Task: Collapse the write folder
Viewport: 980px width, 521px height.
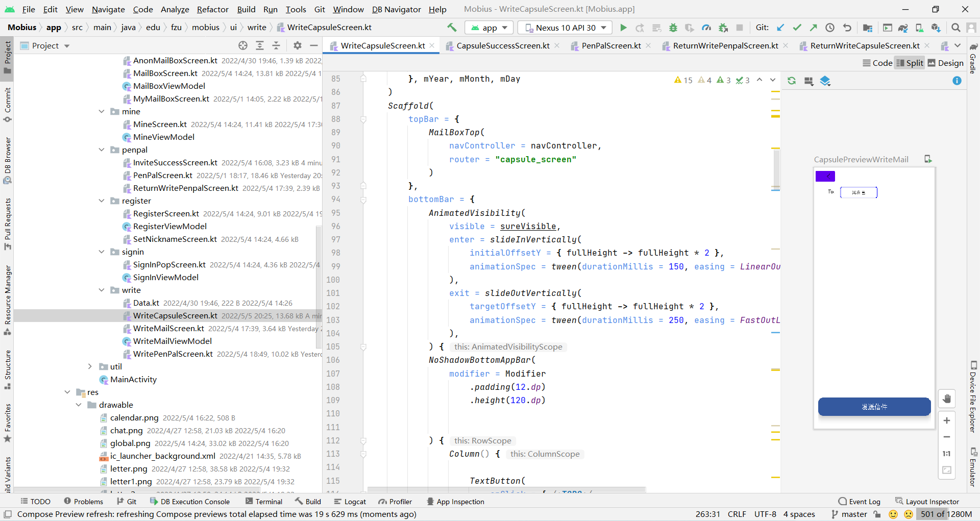Action: 102,290
